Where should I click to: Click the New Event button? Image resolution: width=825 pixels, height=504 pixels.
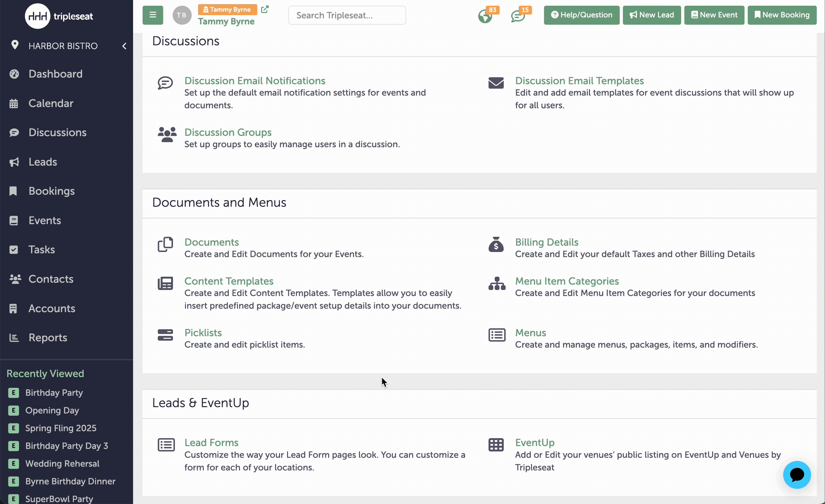(x=713, y=15)
